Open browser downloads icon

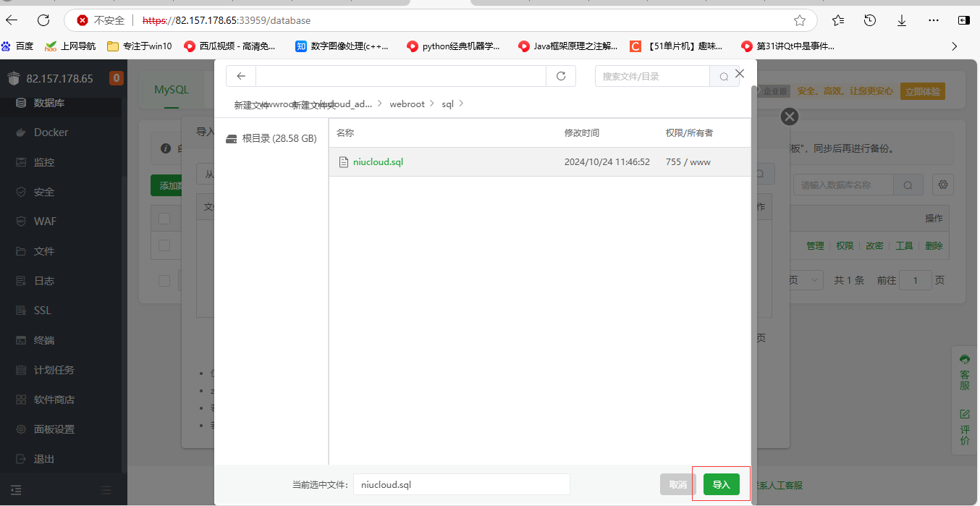[x=902, y=20]
